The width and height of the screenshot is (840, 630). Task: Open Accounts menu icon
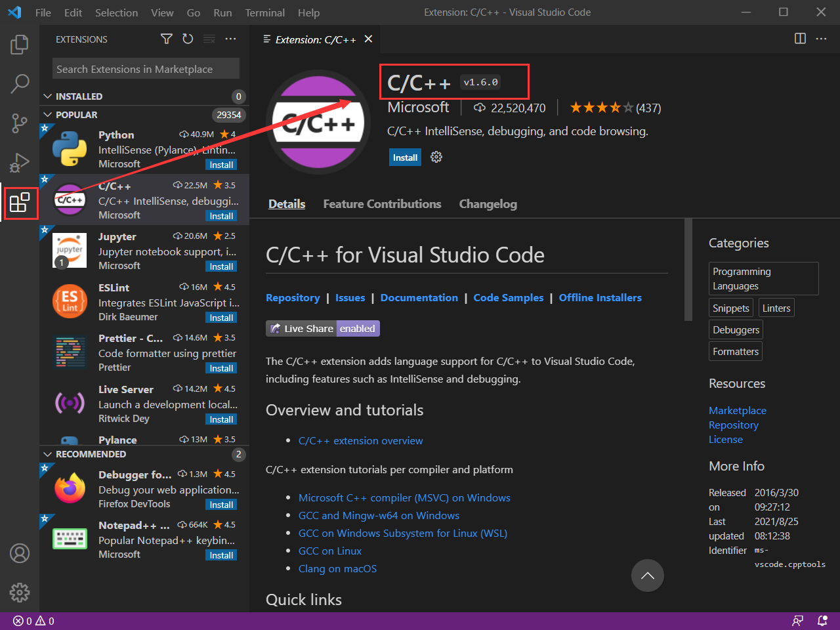click(20, 553)
